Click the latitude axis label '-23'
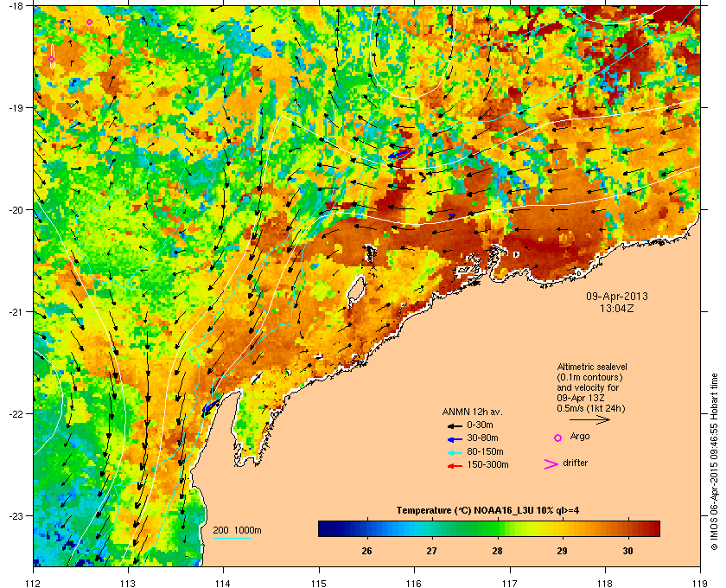726x588 pixels. [16, 515]
